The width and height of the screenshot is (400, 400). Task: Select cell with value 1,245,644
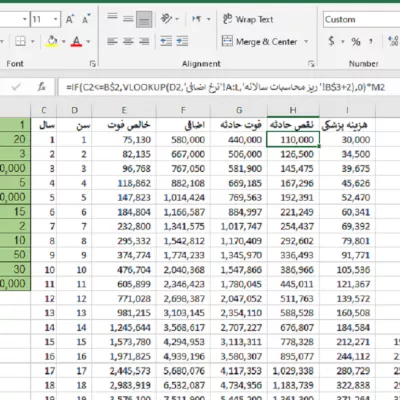(x=124, y=327)
